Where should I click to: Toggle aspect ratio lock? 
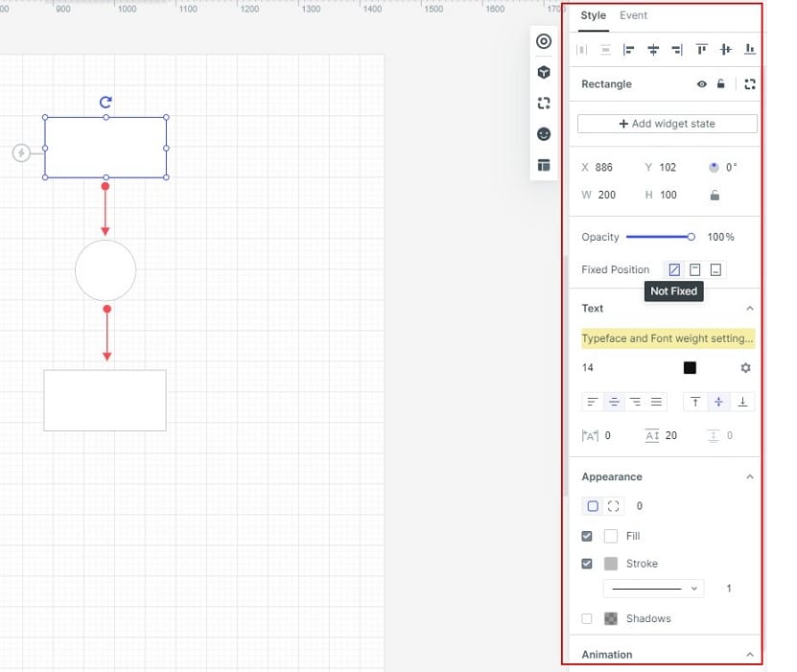coord(715,195)
